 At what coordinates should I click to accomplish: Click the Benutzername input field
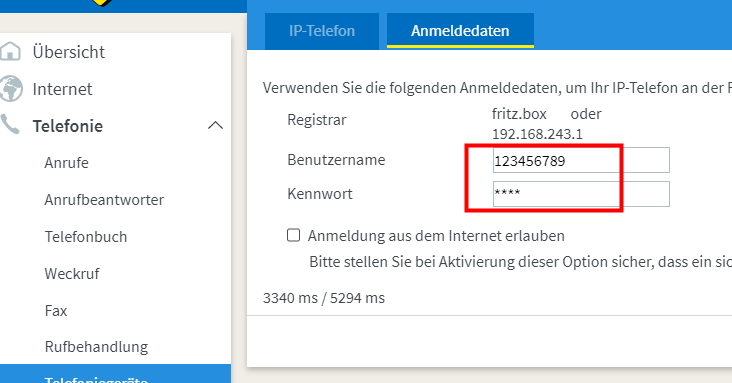click(x=581, y=160)
